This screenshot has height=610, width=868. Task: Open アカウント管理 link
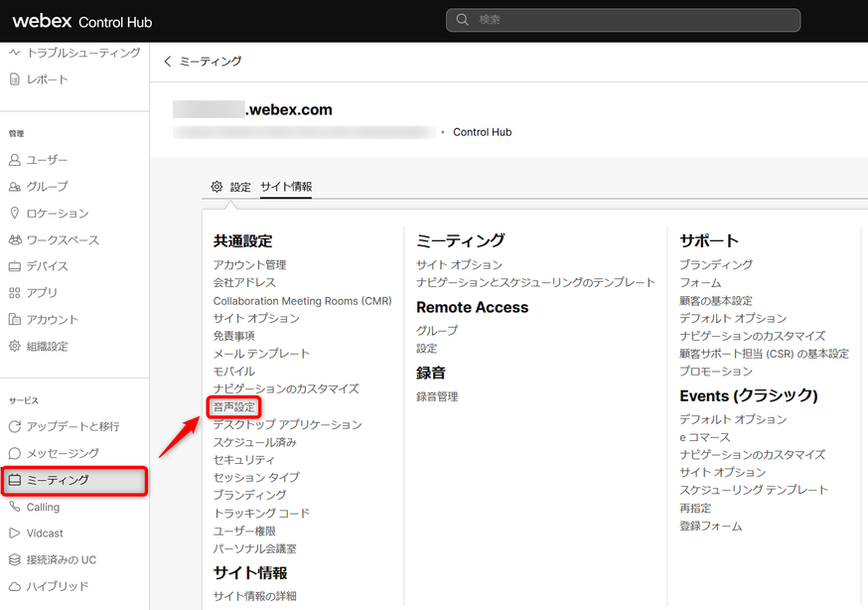pyautogui.click(x=249, y=265)
